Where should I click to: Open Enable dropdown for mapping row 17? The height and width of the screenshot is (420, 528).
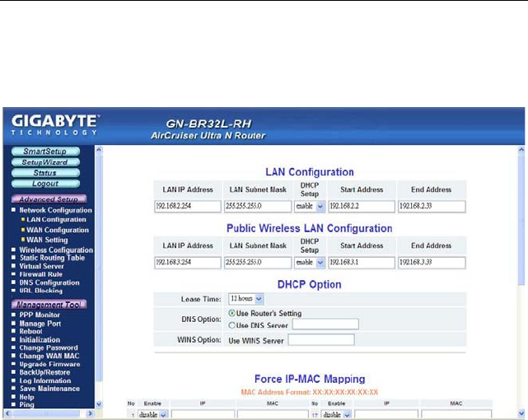(x=336, y=414)
